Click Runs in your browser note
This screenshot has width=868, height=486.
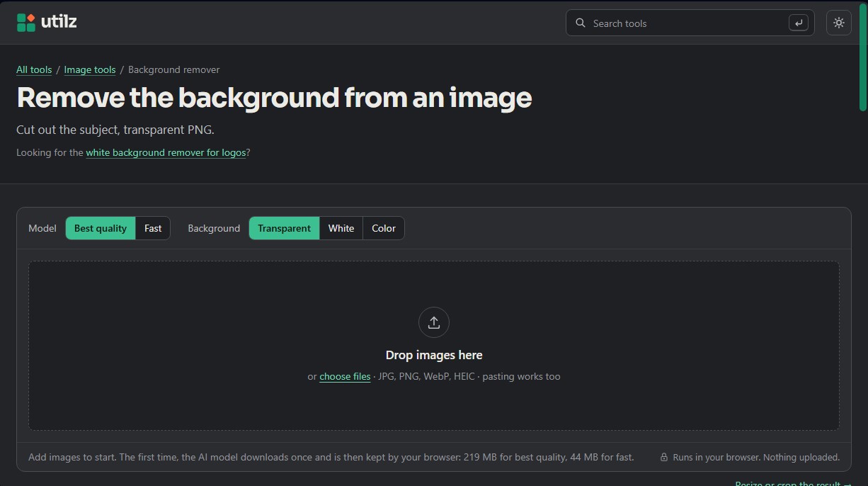pos(756,458)
